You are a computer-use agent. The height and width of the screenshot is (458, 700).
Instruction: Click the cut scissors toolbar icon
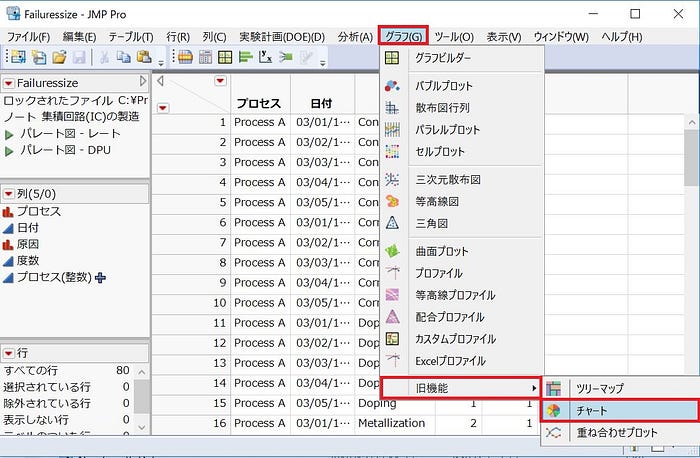[104, 57]
